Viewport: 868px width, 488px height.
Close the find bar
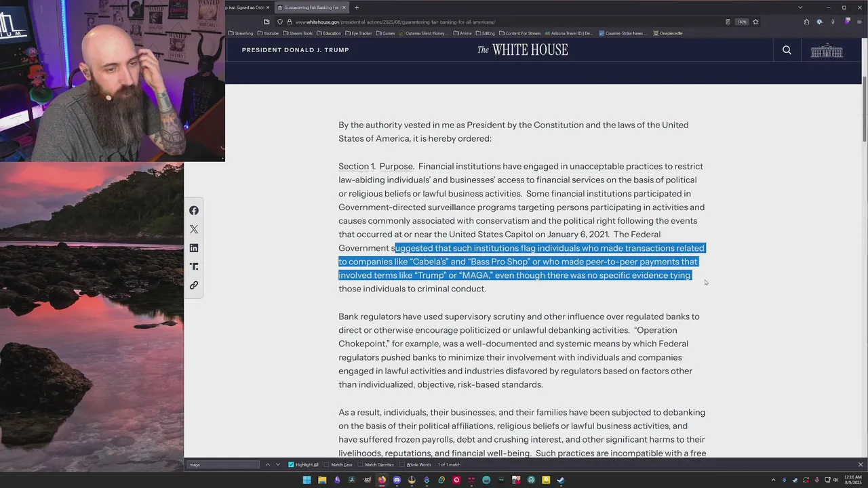point(861,465)
